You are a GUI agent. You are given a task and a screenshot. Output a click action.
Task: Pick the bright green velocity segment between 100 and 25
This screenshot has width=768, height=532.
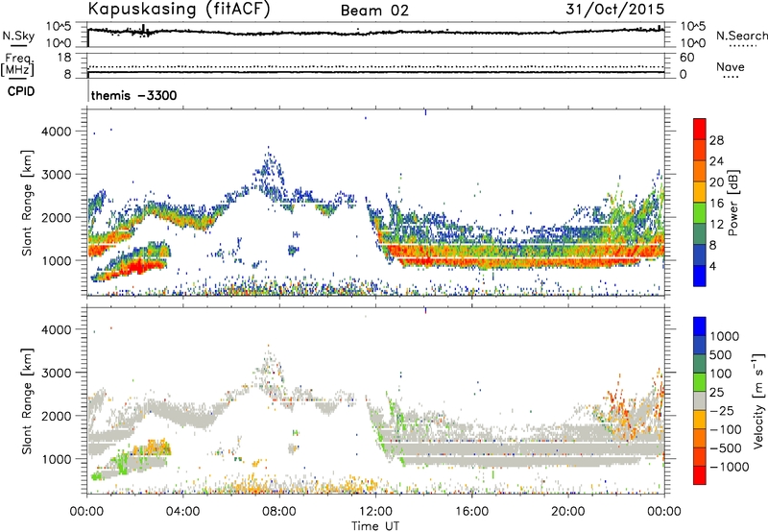click(700, 382)
